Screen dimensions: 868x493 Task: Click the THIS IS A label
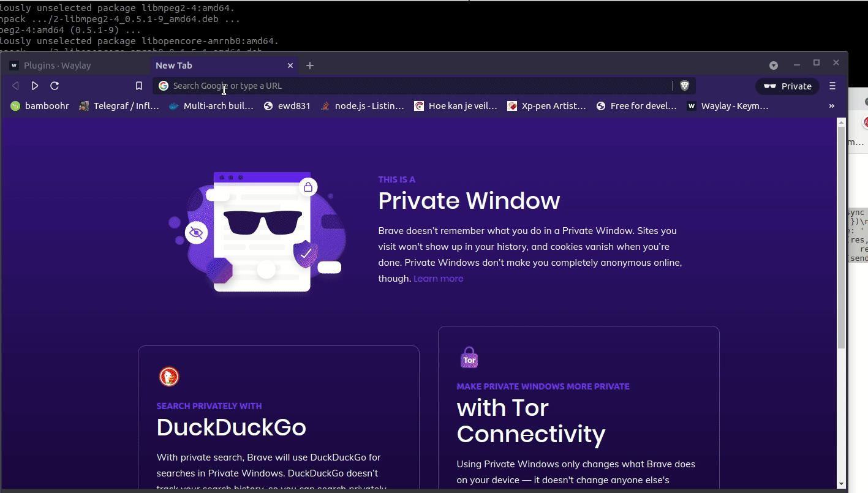pyautogui.click(x=396, y=179)
